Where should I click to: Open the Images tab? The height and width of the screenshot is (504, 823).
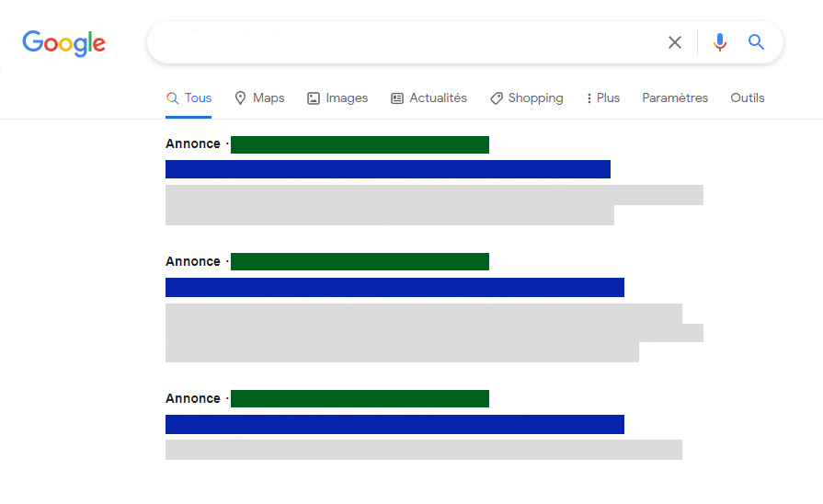(x=337, y=98)
